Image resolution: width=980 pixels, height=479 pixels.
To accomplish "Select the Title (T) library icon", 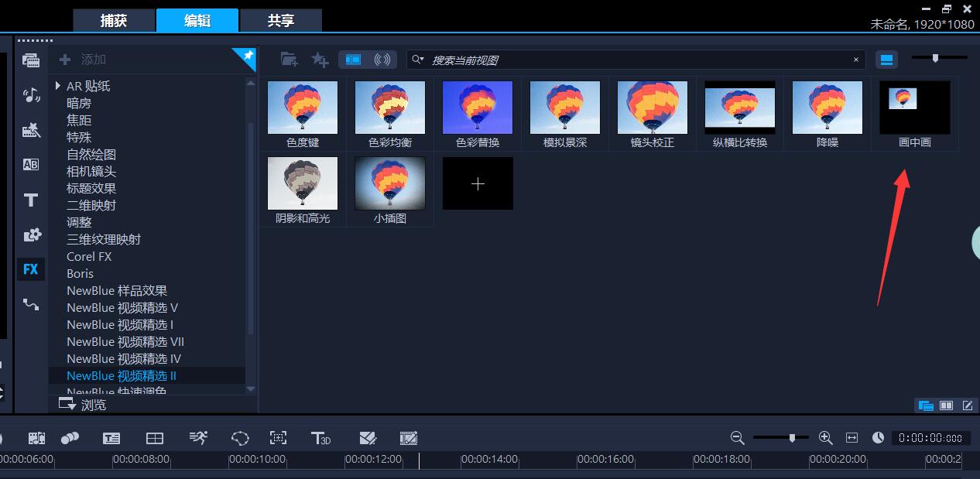I will [x=31, y=200].
